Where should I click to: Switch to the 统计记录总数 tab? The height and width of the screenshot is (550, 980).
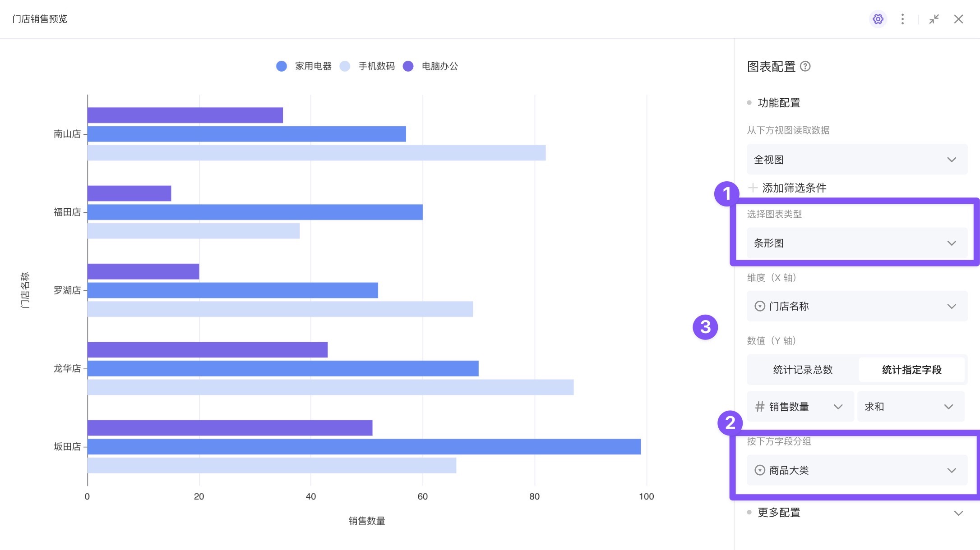803,370
